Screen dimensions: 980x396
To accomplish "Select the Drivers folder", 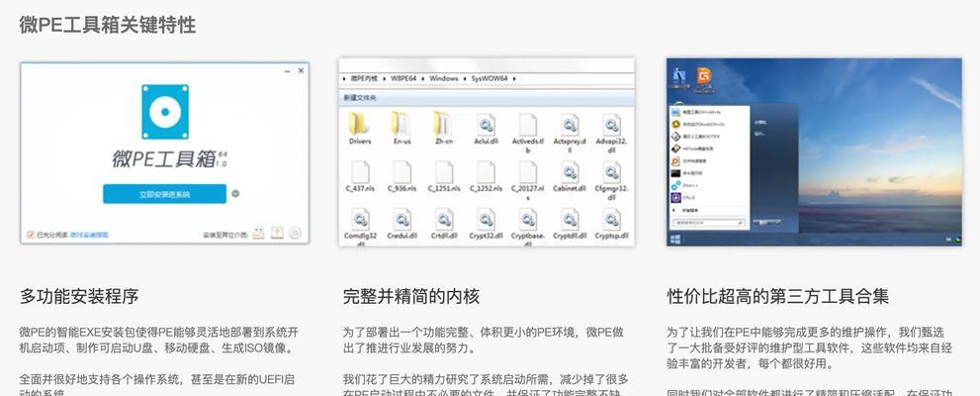I will coord(360,129).
